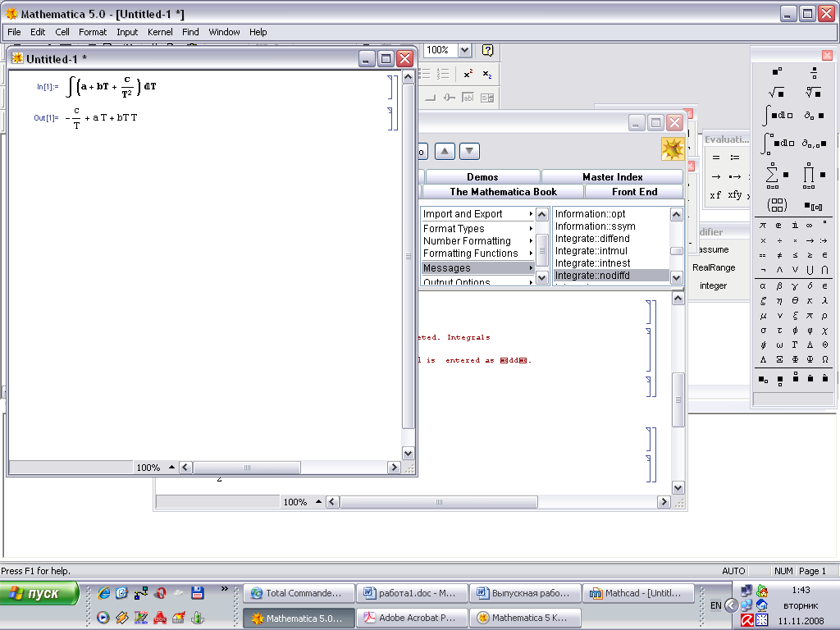Image resolution: width=840 pixels, height=630 pixels.
Task: Insert the partial derivative template
Action: click(x=814, y=115)
